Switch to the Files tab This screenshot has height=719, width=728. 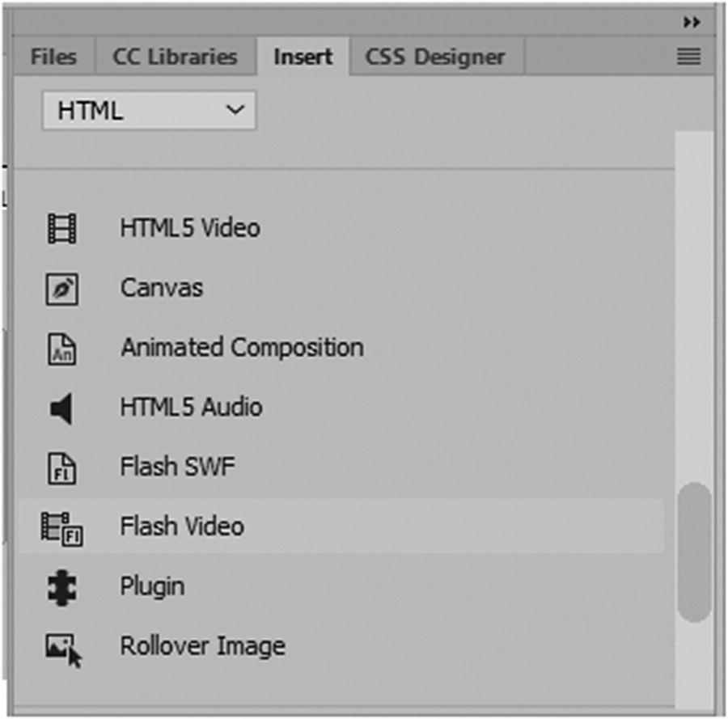(x=53, y=57)
